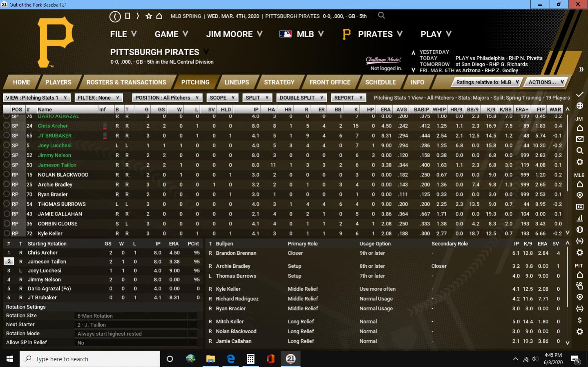
Task: Select the radio button for Jimmy Nelson
Action: pos(7,155)
